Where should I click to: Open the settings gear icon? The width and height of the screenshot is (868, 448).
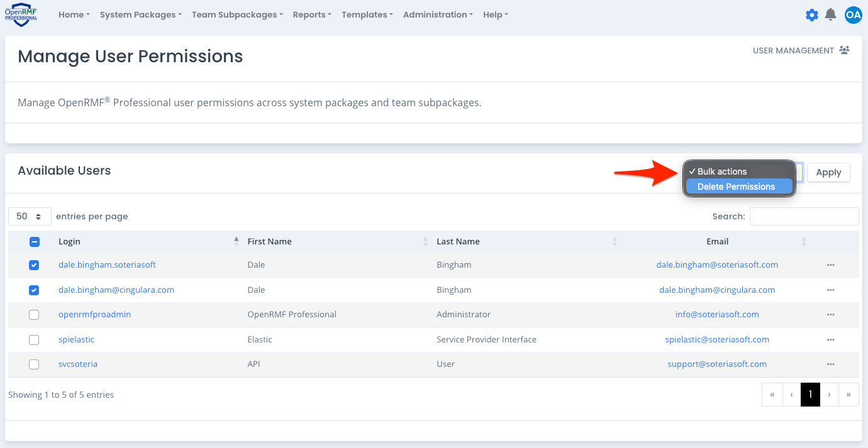tap(812, 14)
